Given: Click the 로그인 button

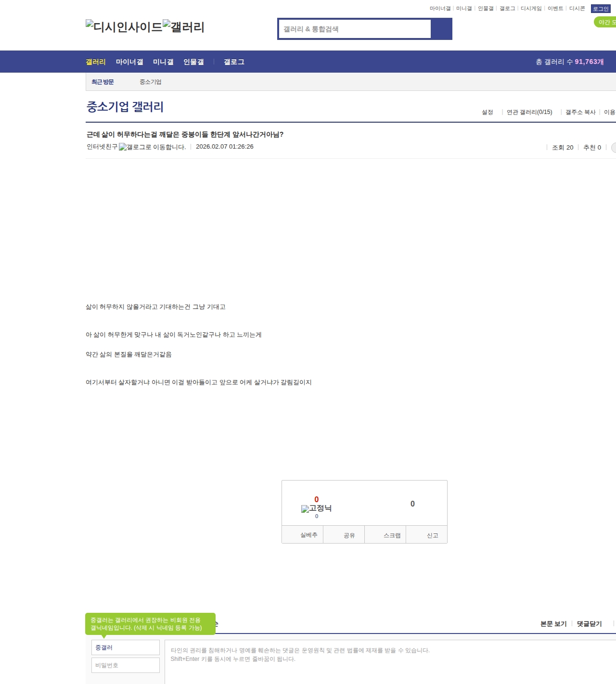Looking at the screenshot, I should [x=600, y=9].
